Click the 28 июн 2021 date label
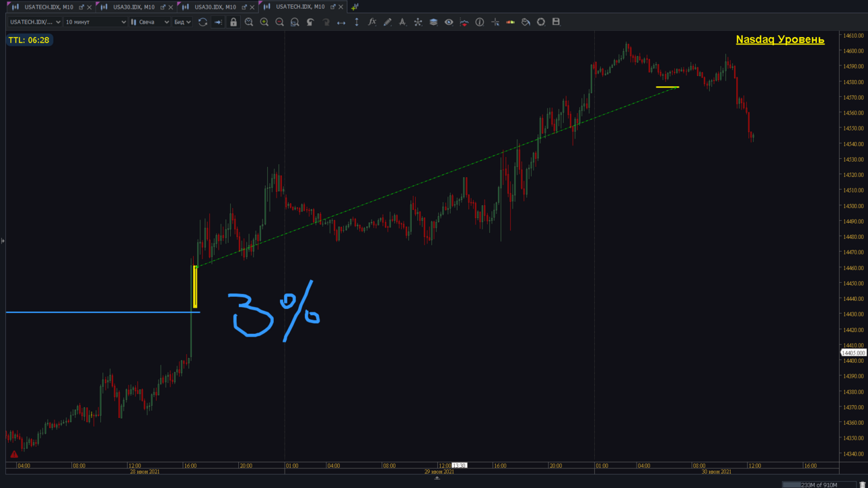868x488 pixels. (145, 472)
